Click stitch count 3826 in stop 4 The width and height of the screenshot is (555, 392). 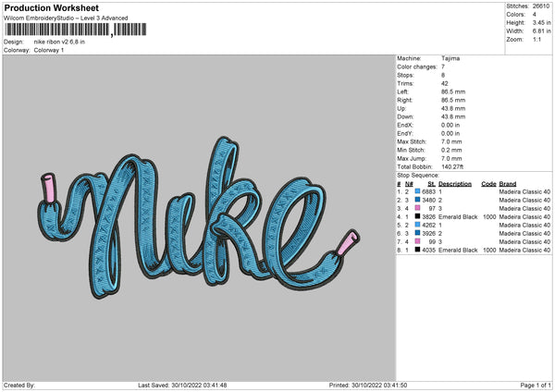[428, 217]
